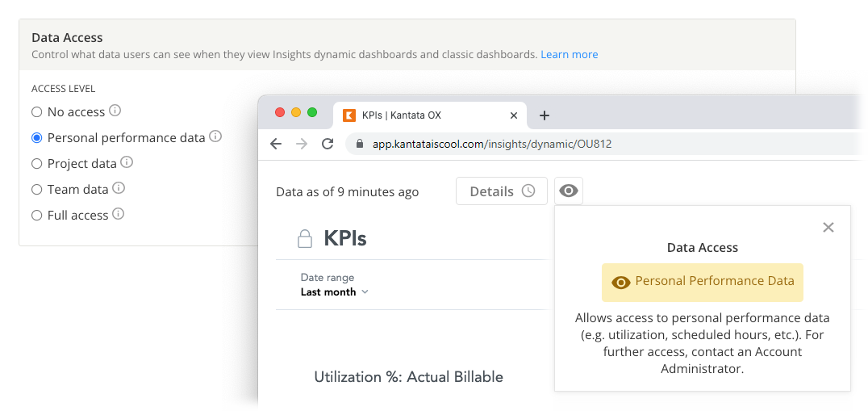This screenshot has width=868, height=411.
Task: Select the Full access radio button
Action: (36, 216)
